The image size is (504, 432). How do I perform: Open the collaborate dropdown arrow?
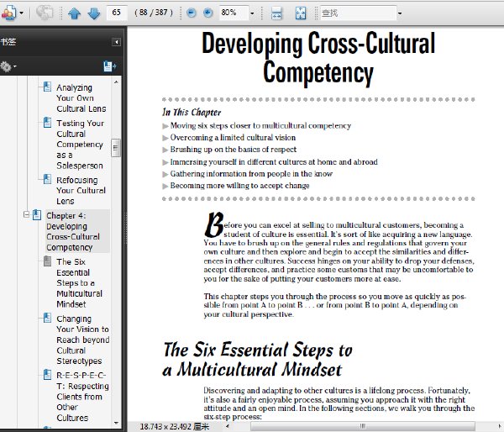[x=22, y=13]
